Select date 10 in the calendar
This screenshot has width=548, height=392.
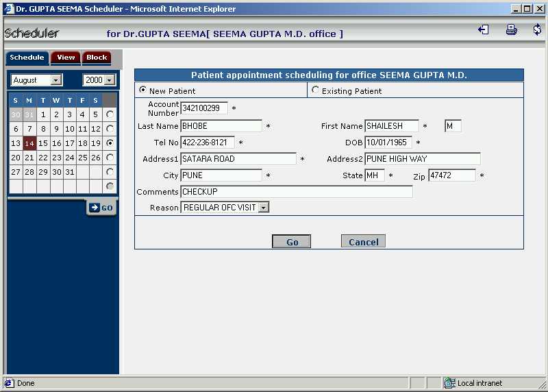pos(70,129)
